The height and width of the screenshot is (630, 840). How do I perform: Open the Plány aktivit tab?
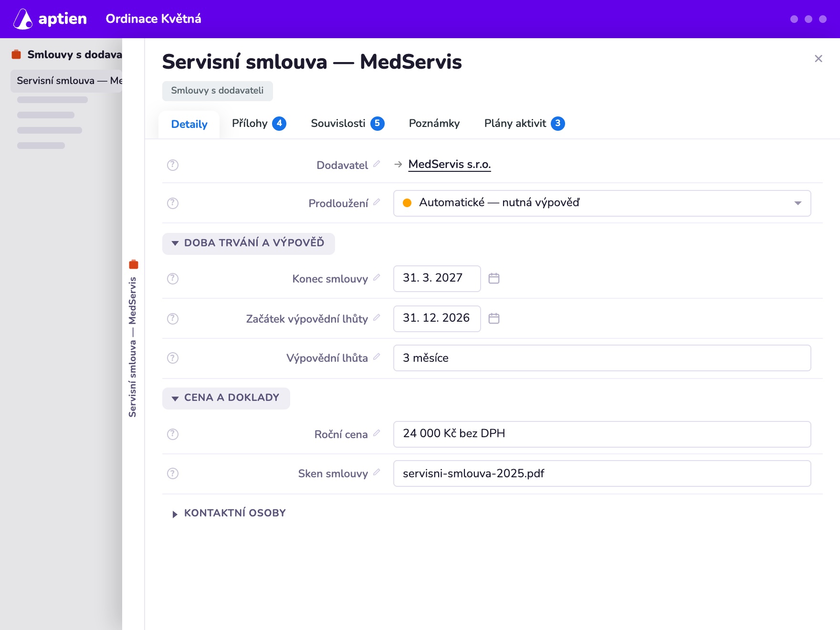525,124
